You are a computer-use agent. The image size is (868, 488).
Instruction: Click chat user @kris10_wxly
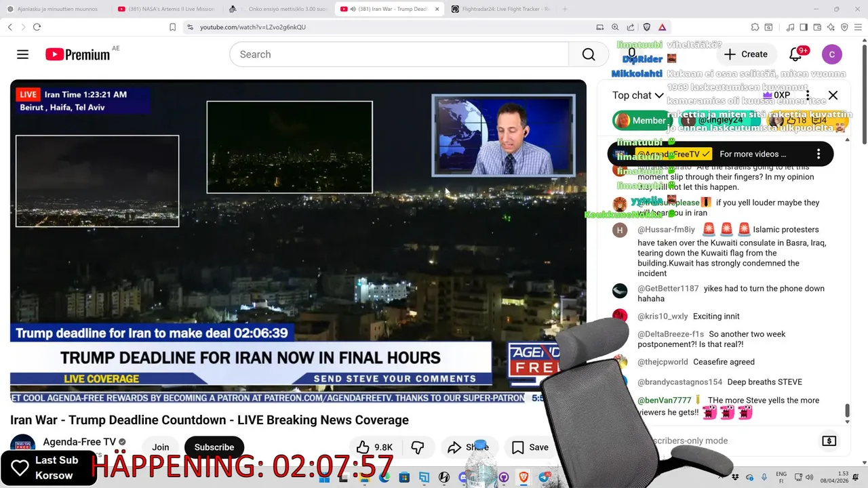pyautogui.click(x=663, y=317)
